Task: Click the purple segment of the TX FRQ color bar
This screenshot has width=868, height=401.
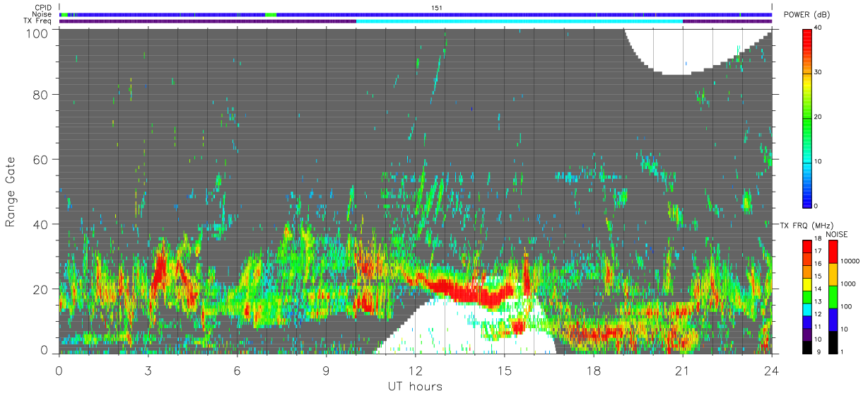Action: (808, 335)
